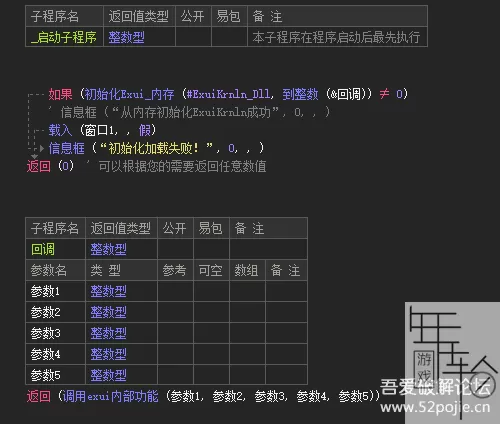The image size is (500, 424).
Task: Click the 如果 keyword in code
Action: tap(60, 94)
